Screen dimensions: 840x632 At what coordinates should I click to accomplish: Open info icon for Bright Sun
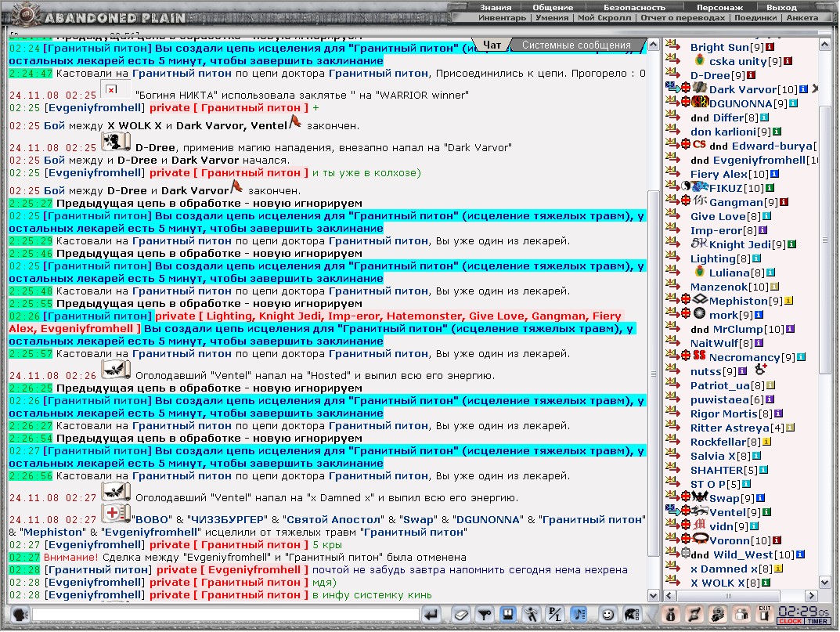coord(770,47)
